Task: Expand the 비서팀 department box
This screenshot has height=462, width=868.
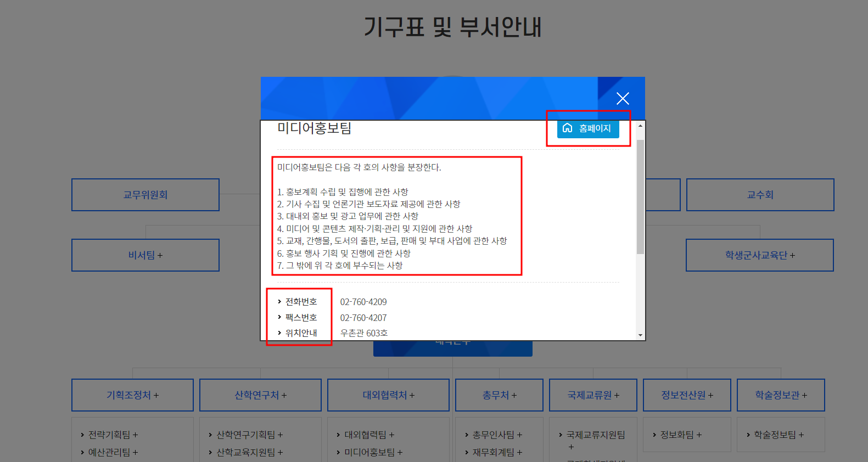Action: coord(145,255)
